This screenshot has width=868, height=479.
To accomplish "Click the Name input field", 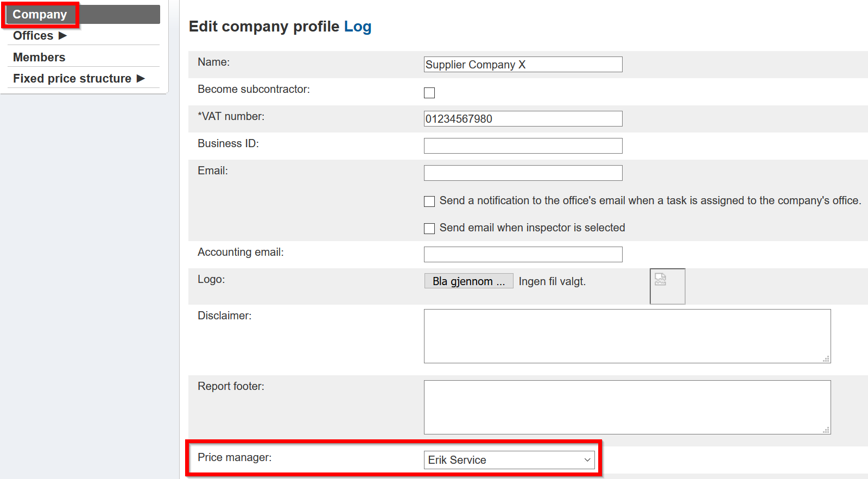I will [522, 65].
